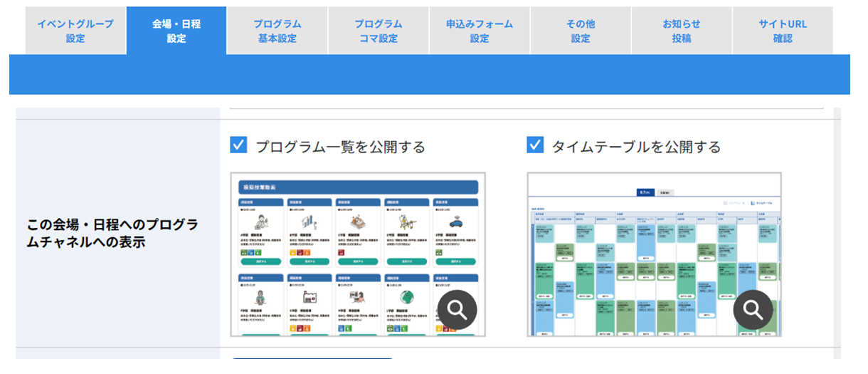This screenshot has height=374, width=868.
Task: Click the プログラムチャネルへの表示 row label
Action: click(113, 233)
